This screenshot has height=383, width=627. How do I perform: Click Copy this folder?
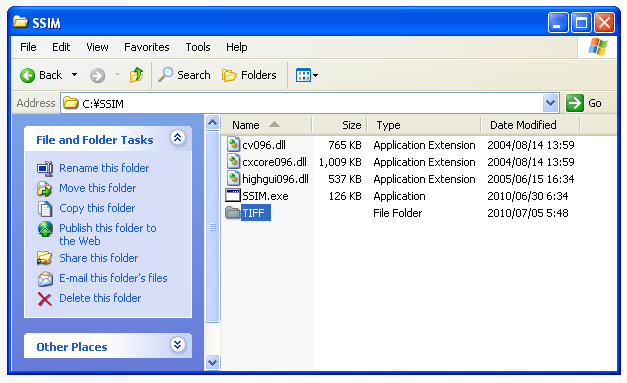(97, 208)
